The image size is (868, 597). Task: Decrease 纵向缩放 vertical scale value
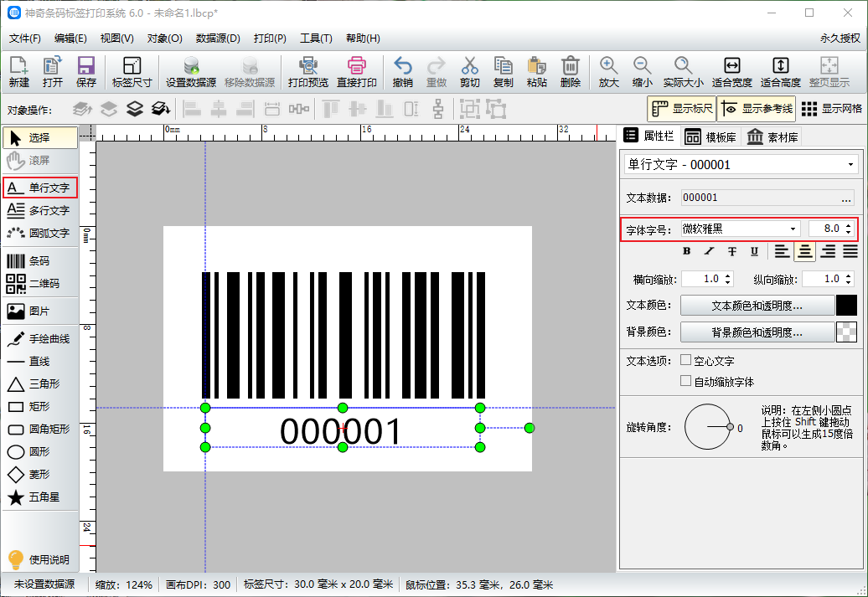[x=848, y=283]
